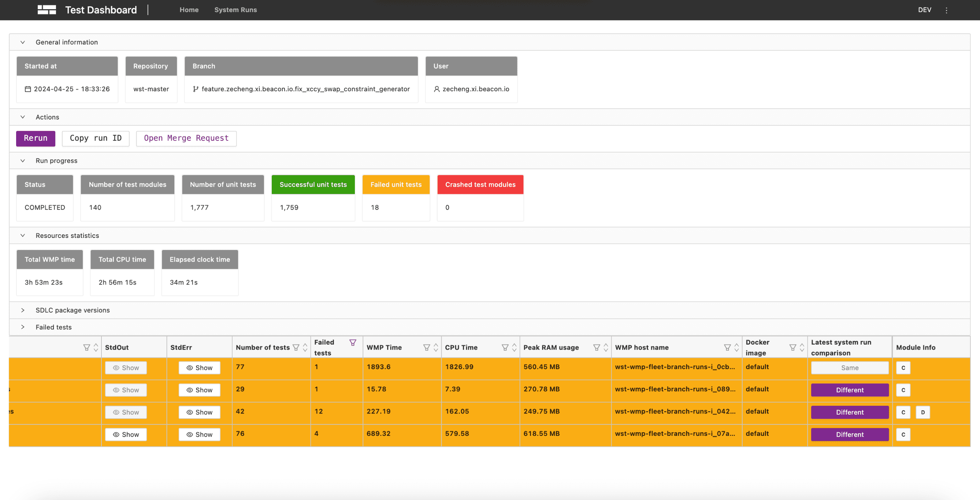Expand the Failed tests section
This screenshot has width=980, height=500.
23,327
